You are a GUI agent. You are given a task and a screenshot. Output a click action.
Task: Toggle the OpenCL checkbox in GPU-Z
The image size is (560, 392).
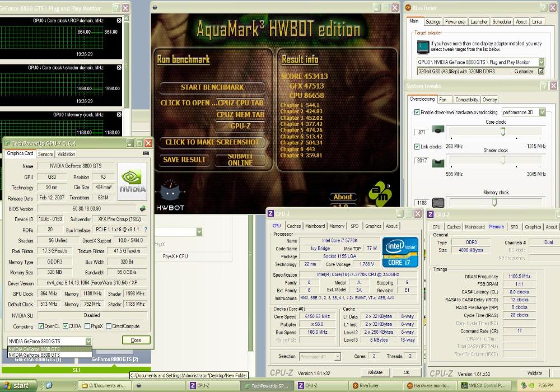(41, 326)
